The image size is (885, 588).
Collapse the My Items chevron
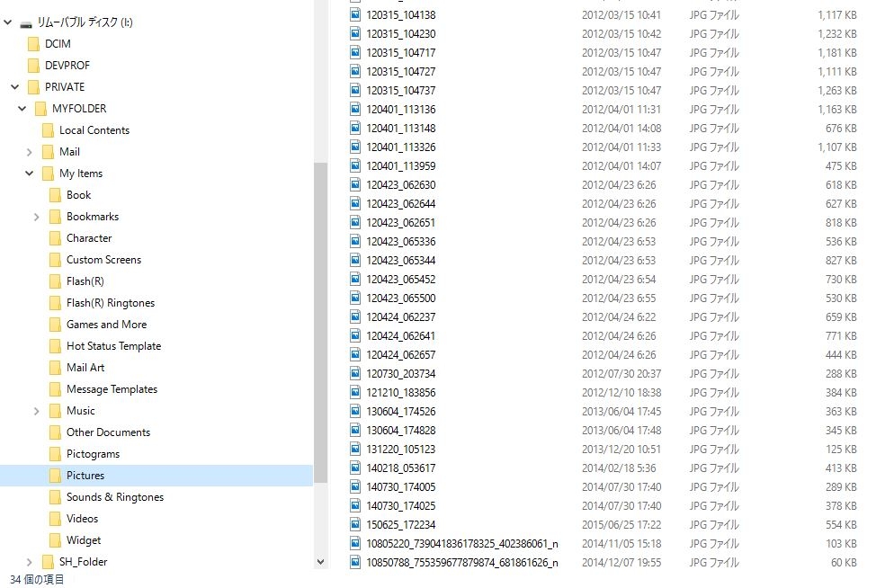[30, 174]
